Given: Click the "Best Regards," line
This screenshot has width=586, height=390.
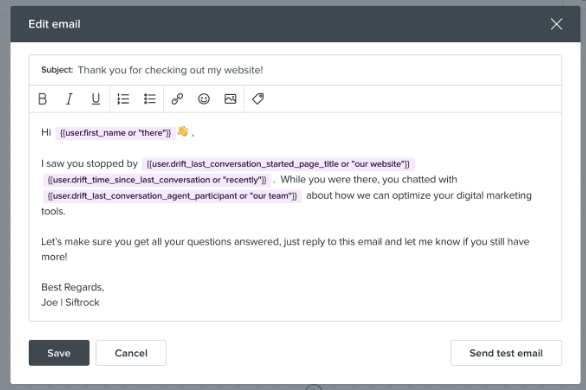Looking at the screenshot, I should click(x=73, y=287).
